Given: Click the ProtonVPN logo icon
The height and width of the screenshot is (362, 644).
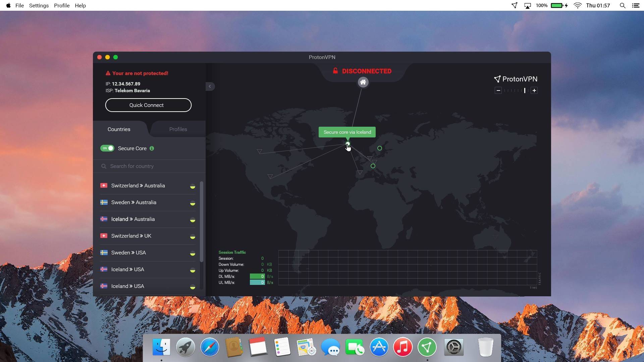Looking at the screenshot, I should pyautogui.click(x=498, y=79).
